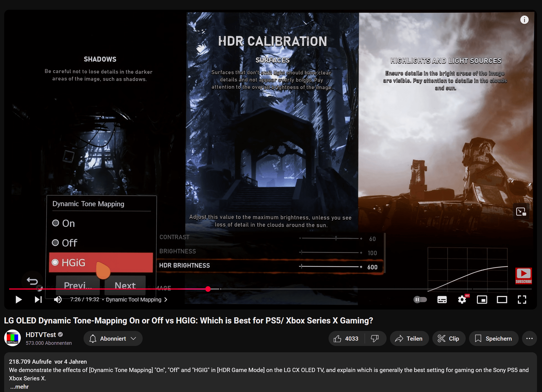Click the red scrubber on progress bar
542x392 pixels.
pyautogui.click(x=208, y=289)
